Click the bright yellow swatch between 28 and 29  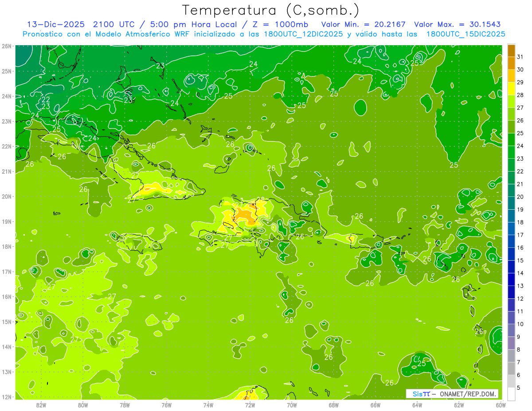point(511,89)
